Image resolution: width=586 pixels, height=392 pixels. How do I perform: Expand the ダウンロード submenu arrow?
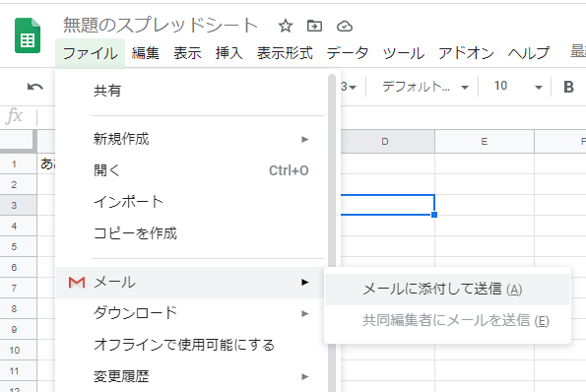tap(305, 313)
